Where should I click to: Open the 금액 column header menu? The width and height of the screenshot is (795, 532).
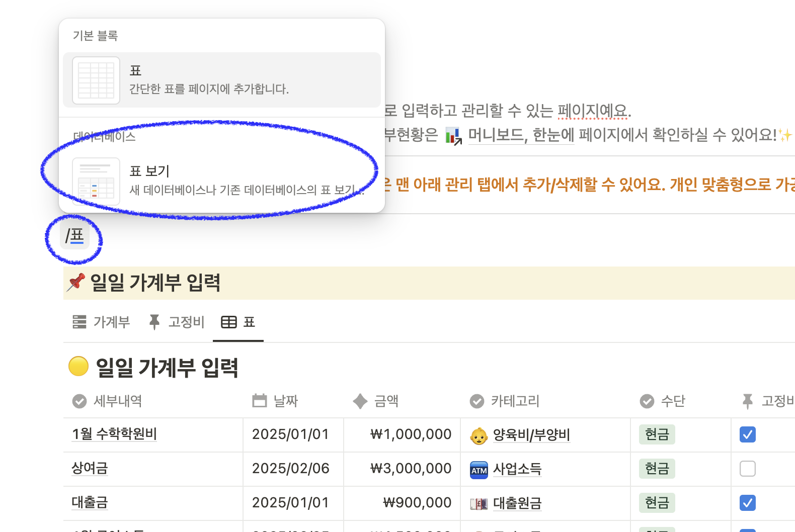point(402,401)
